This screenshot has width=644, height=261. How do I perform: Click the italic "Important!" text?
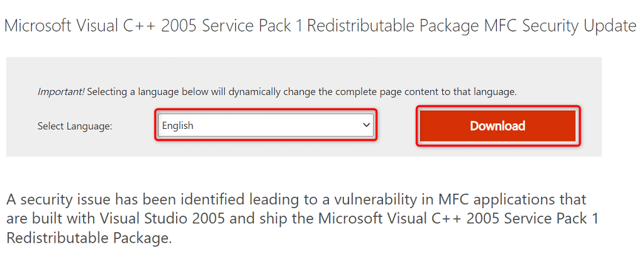[x=60, y=92]
